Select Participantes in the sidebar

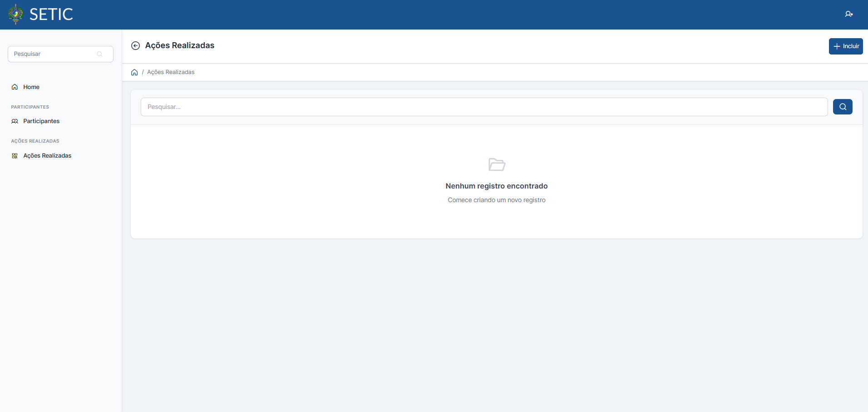pos(41,121)
